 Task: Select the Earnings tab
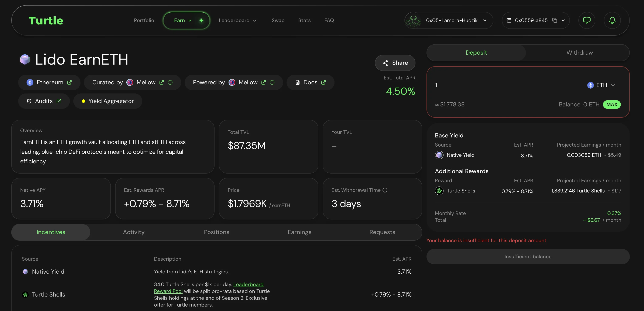(299, 232)
